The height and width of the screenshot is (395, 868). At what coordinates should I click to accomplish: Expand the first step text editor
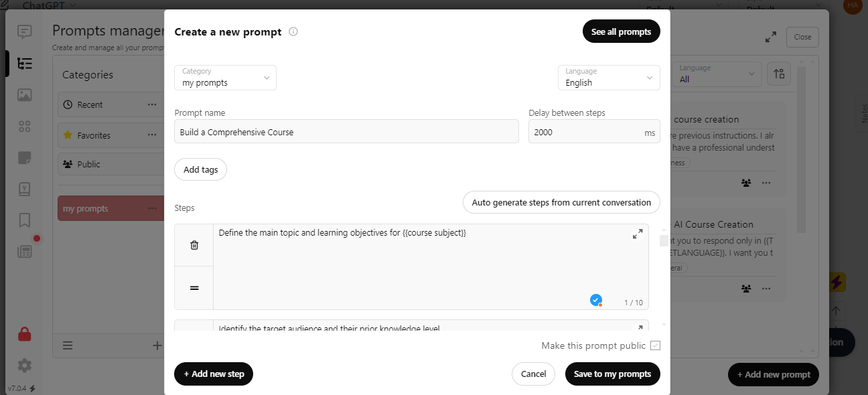point(638,234)
